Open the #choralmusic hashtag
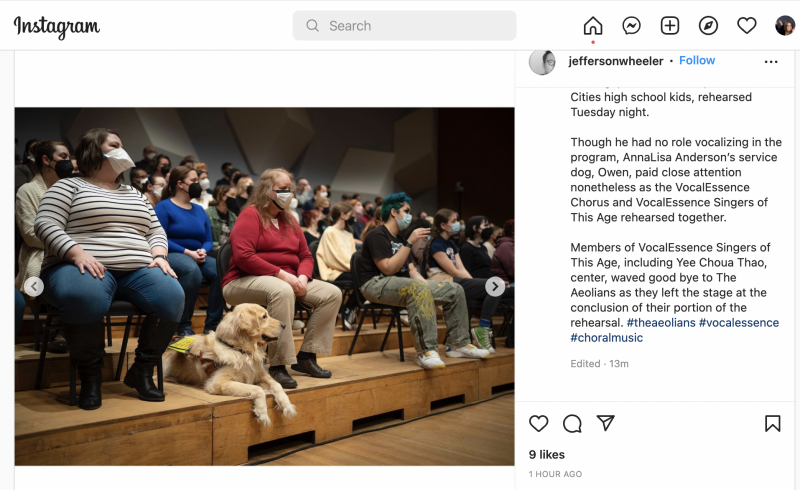The height and width of the screenshot is (490, 800). click(x=607, y=337)
